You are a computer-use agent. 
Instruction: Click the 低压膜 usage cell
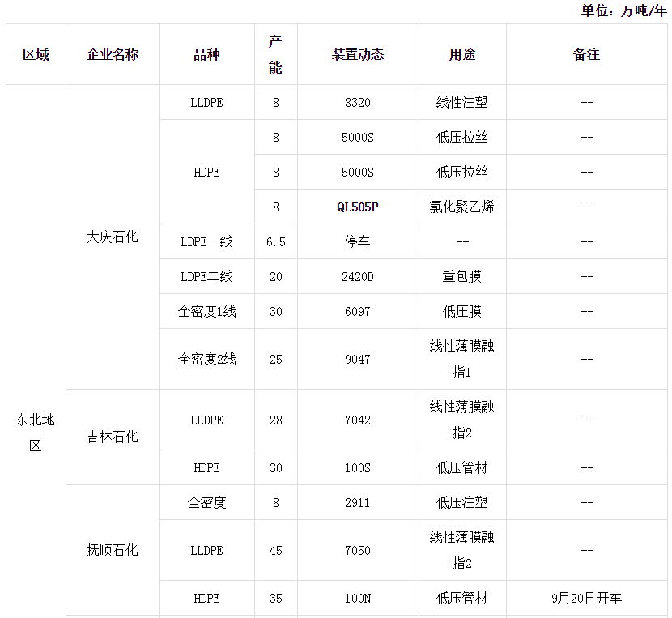click(462, 311)
